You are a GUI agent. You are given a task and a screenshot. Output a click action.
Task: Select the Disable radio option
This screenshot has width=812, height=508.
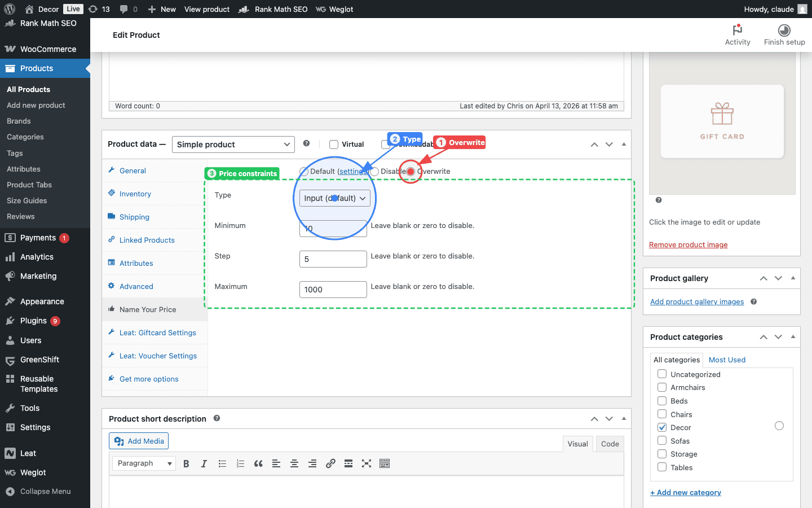374,172
